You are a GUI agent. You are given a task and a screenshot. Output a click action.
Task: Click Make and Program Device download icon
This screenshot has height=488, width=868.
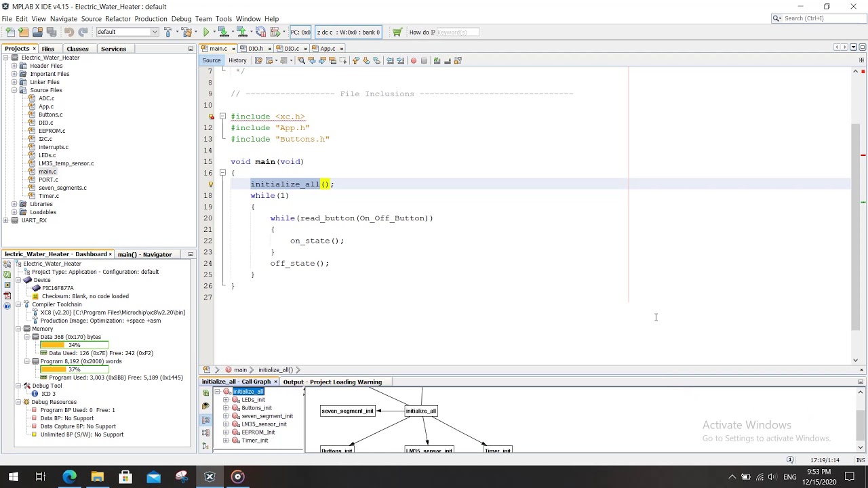click(x=222, y=32)
